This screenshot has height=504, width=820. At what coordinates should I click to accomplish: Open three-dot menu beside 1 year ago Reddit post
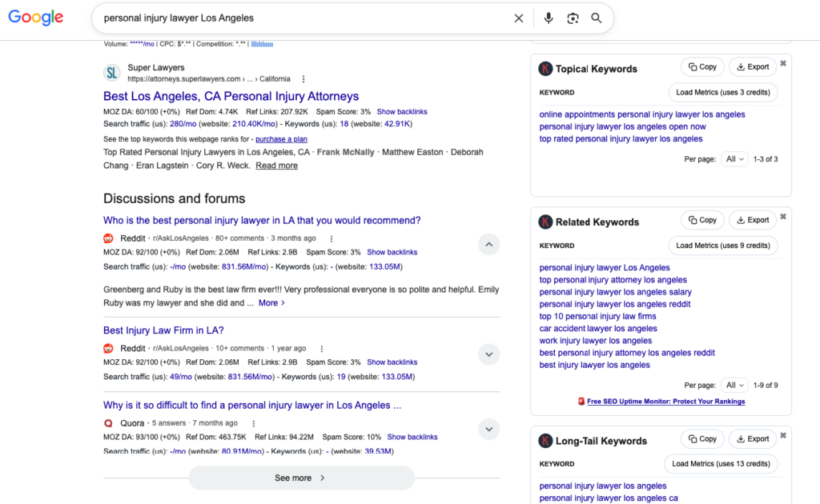tap(322, 348)
